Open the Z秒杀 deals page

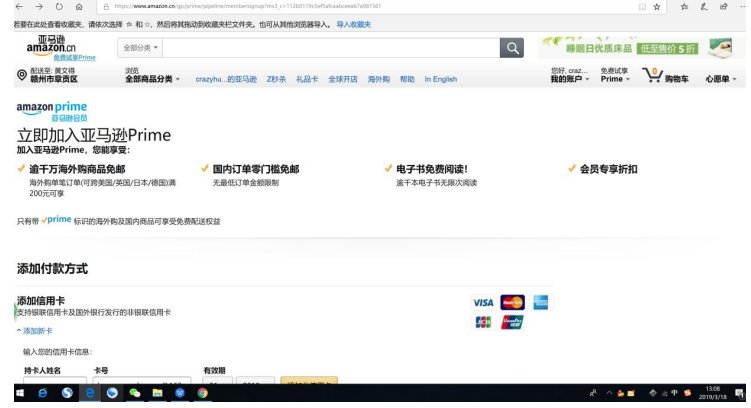(x=276, y=79)
